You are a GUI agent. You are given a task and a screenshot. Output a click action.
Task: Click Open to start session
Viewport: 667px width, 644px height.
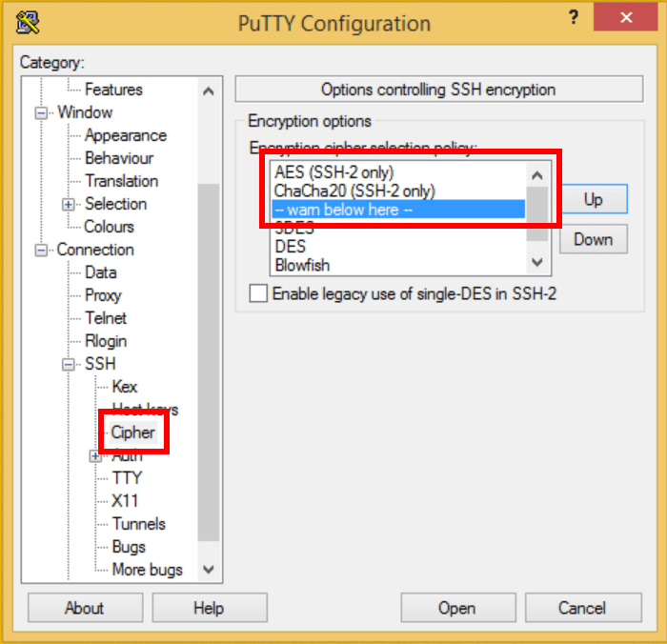(x=457, y=608)
